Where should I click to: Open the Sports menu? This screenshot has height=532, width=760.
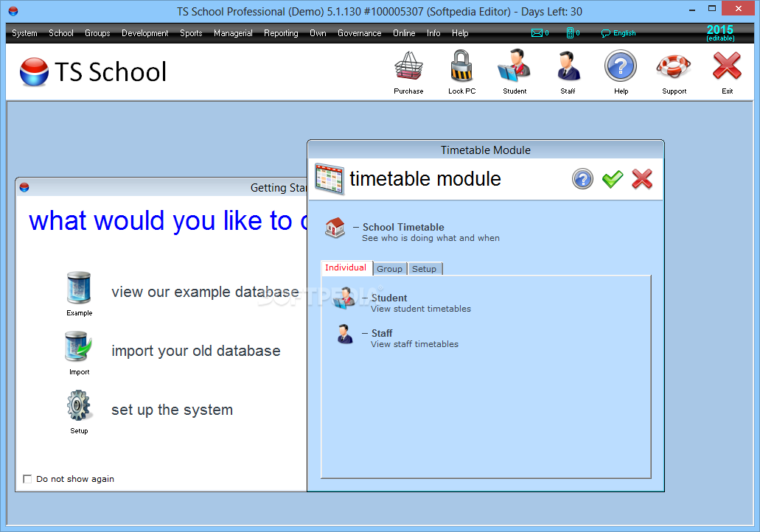191,33
